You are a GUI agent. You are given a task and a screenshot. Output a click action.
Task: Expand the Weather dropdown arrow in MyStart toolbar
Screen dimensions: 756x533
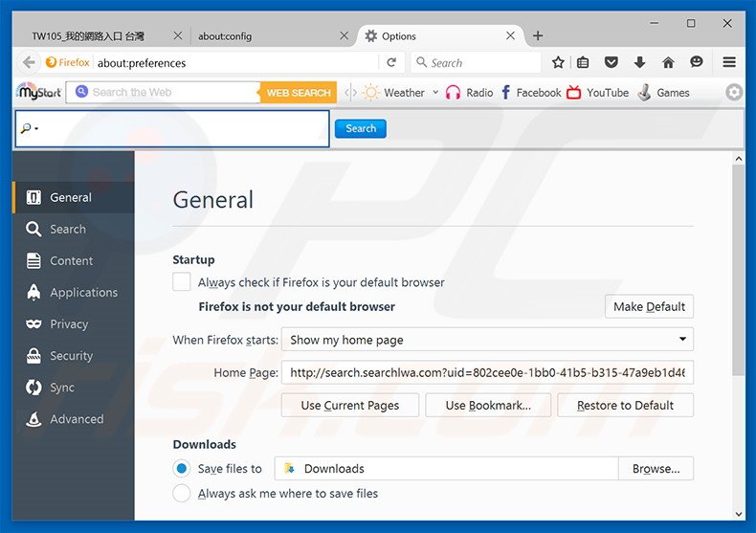[435, 93]
